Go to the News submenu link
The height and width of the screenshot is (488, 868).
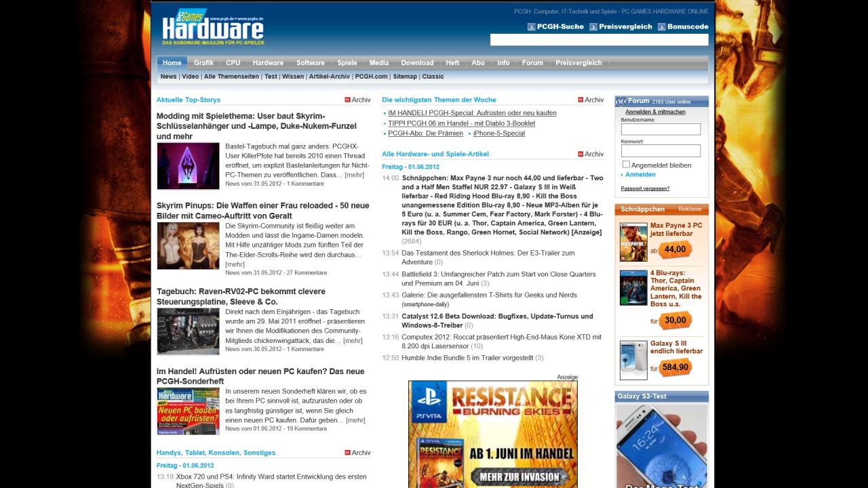169,77
